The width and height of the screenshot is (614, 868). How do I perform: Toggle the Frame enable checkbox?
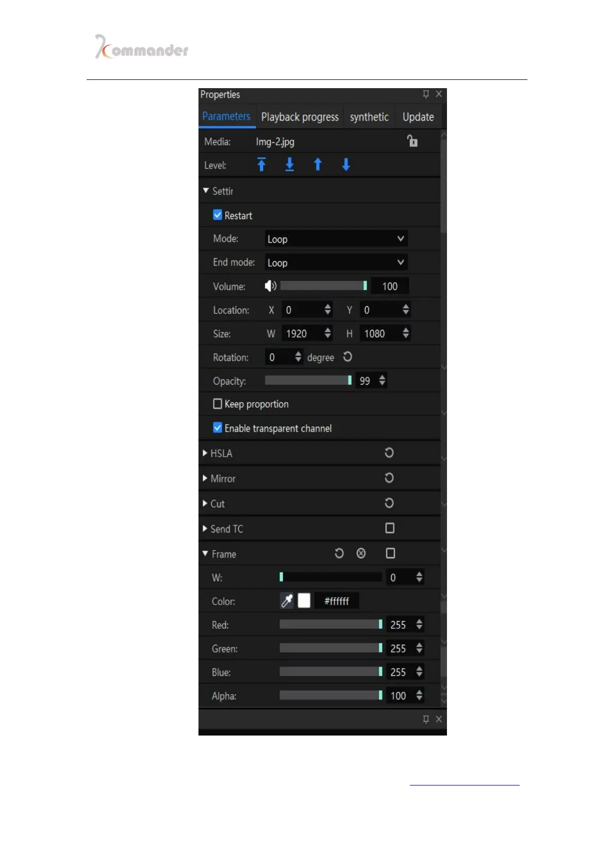(390, 553)
